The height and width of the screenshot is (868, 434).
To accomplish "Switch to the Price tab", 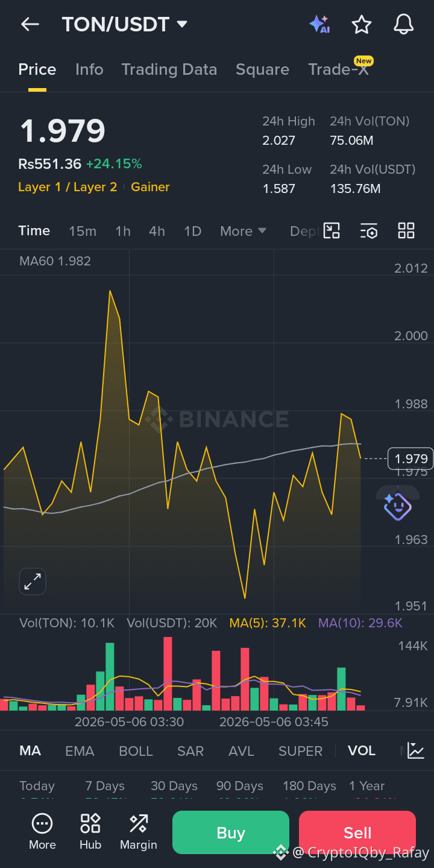I will point(37,69).
